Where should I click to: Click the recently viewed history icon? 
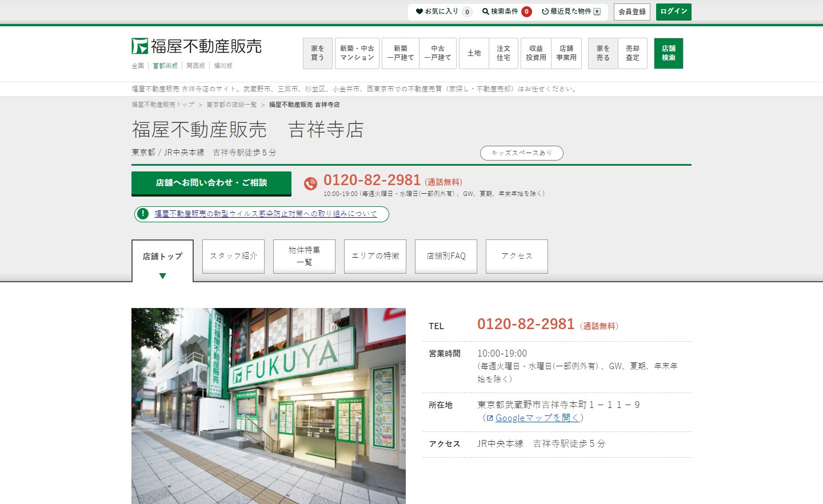point(545,11)
